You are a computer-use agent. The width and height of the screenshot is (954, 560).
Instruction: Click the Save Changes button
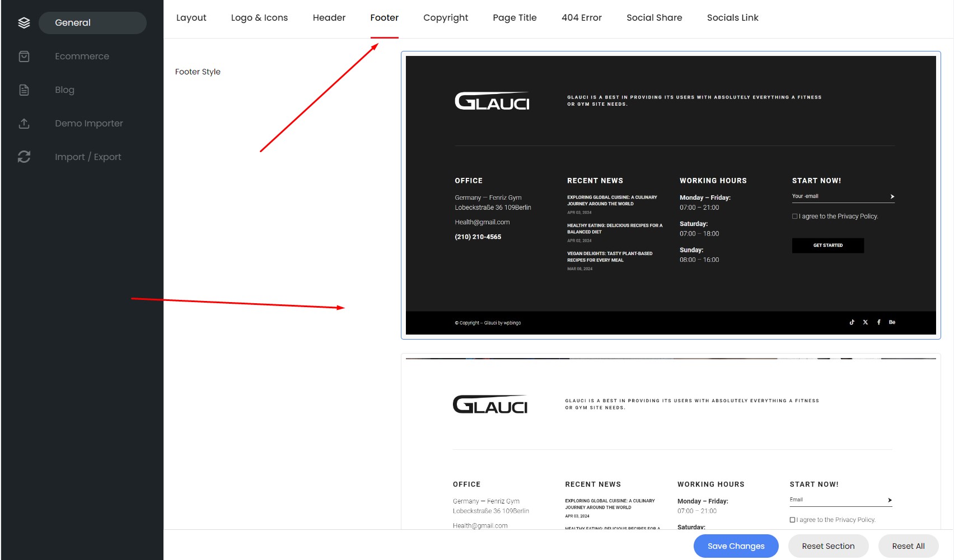[x=736, y=546]
